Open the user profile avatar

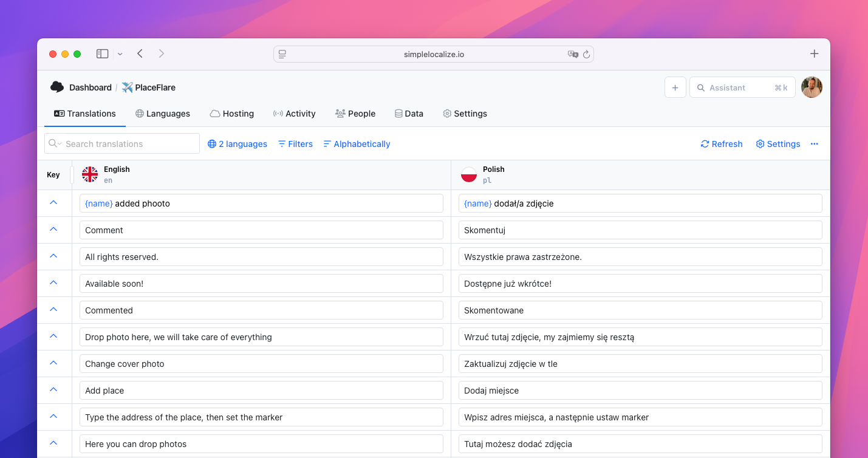[812, 87]
